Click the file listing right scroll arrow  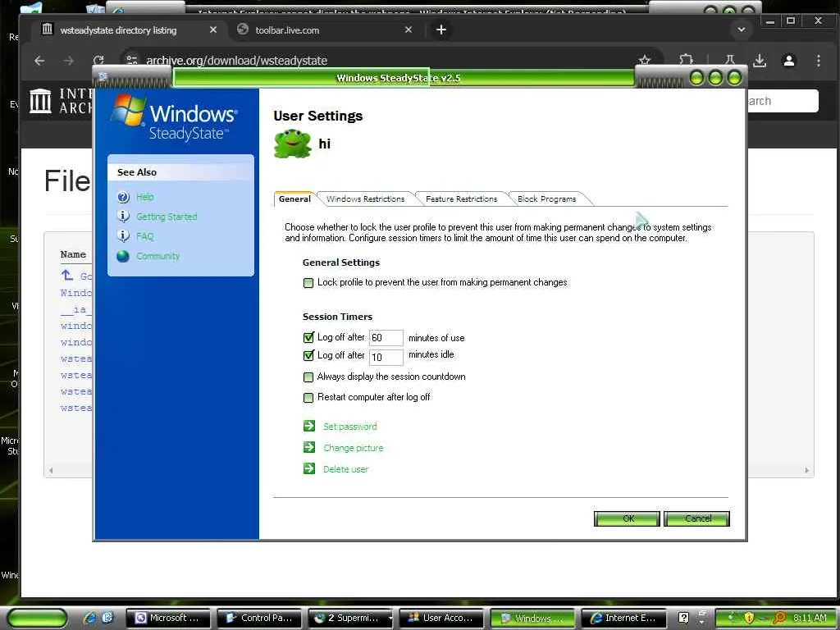click(807, 470)
